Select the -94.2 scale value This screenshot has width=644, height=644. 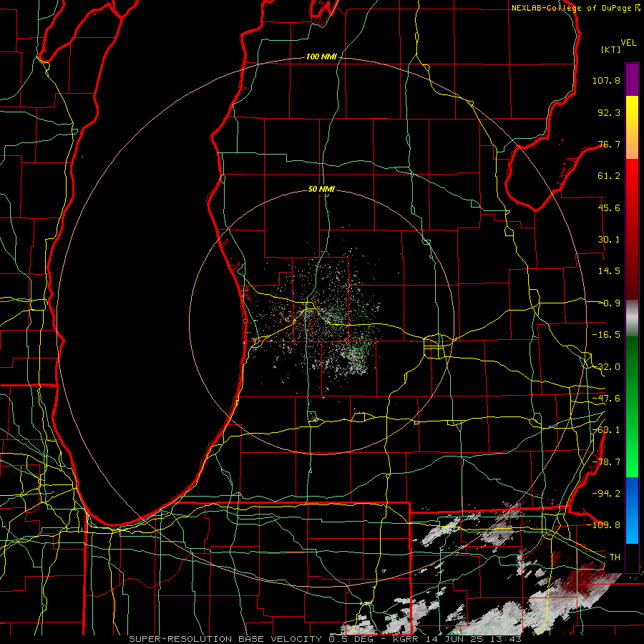[x=606, y=494]
